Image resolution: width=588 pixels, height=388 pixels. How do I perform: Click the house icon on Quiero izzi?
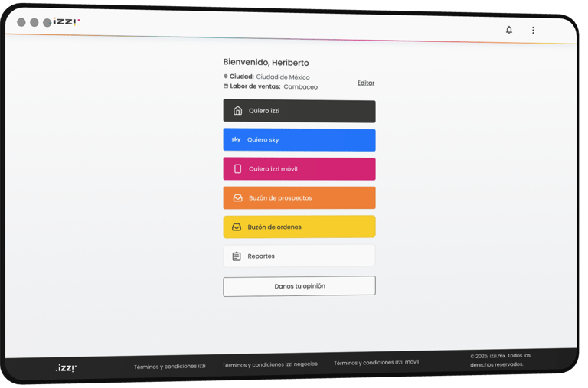[238, 111]
